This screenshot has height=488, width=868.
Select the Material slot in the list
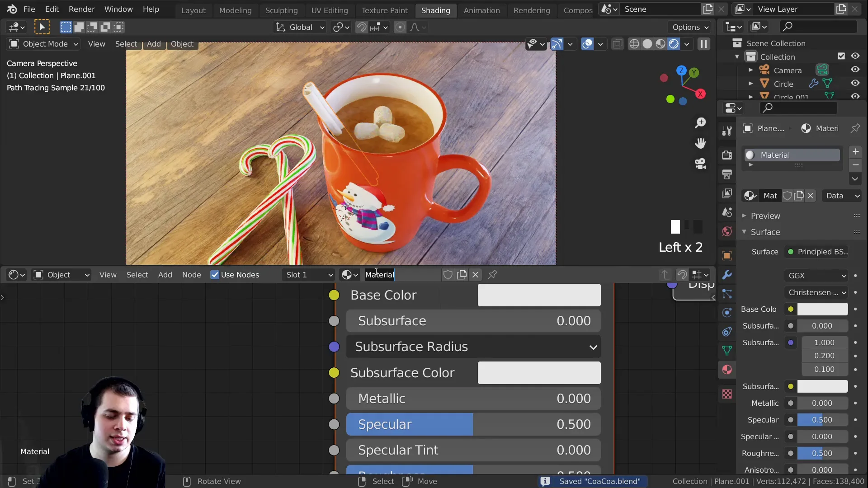click(792, 155)
